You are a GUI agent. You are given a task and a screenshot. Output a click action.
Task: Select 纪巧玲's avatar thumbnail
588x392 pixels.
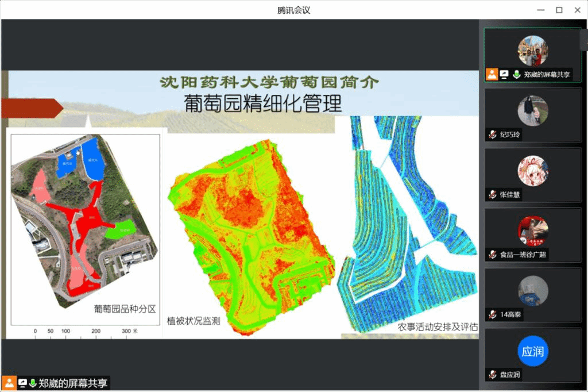533,110
